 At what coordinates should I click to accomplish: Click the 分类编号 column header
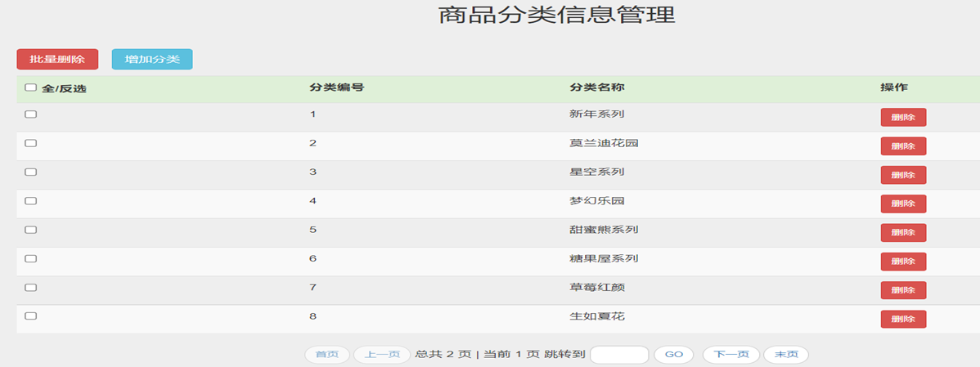[337, 87]
